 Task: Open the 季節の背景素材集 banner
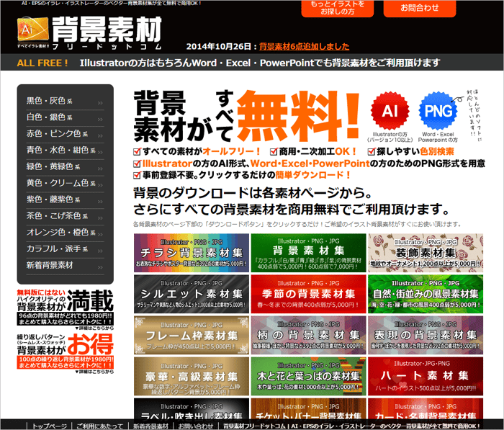pyautogui.click(x=309, y=294)
